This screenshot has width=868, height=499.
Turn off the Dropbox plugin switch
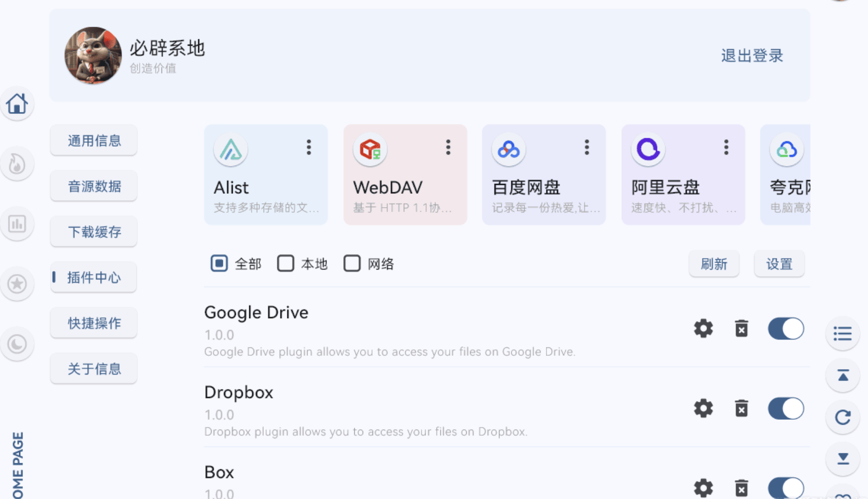[786, 408]
